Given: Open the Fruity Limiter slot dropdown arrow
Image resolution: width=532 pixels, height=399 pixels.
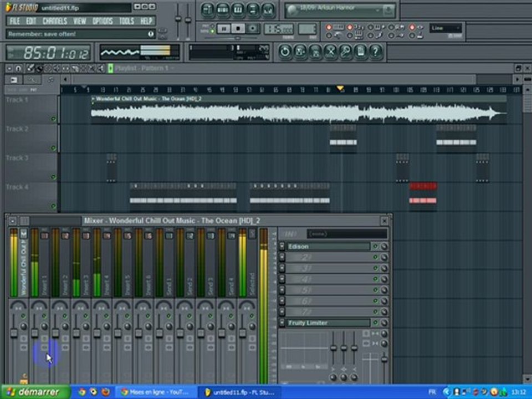Looking at the screenshot, I should click(282, 323).
